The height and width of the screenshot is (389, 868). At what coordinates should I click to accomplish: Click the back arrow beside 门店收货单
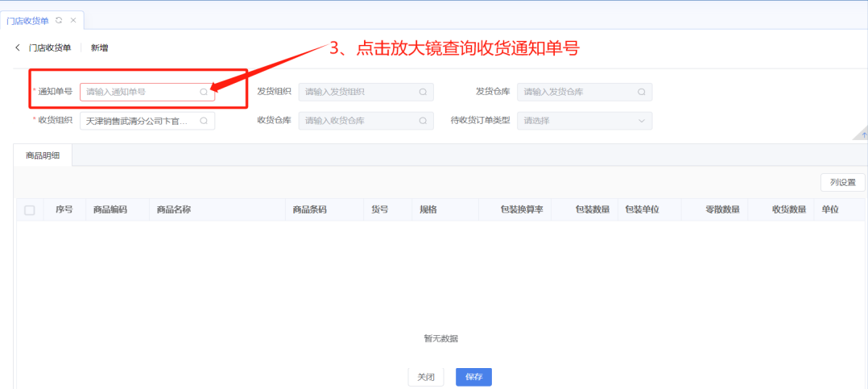pos(18,48)
